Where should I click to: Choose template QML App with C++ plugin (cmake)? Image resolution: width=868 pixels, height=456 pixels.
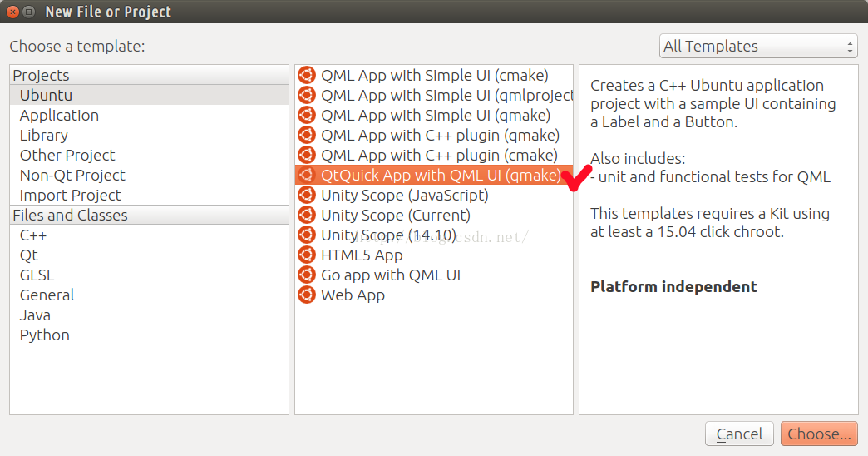(434, 155)
